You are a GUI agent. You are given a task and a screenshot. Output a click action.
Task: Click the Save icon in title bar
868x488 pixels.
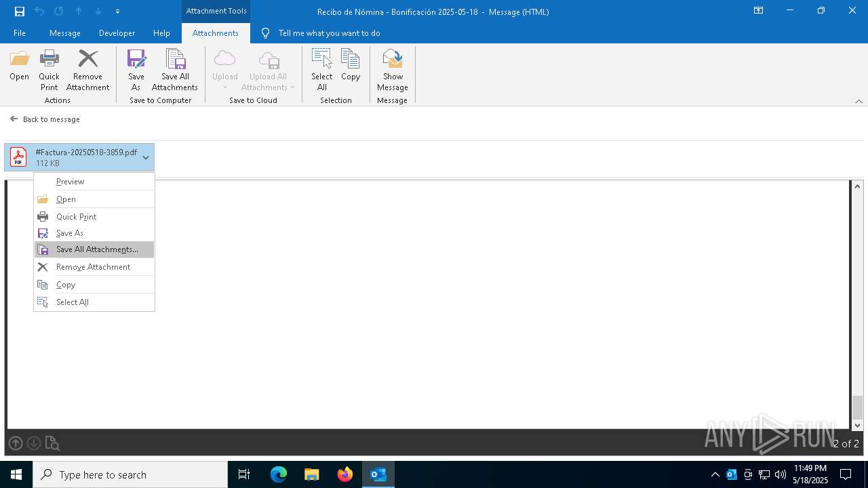(20, 12)
